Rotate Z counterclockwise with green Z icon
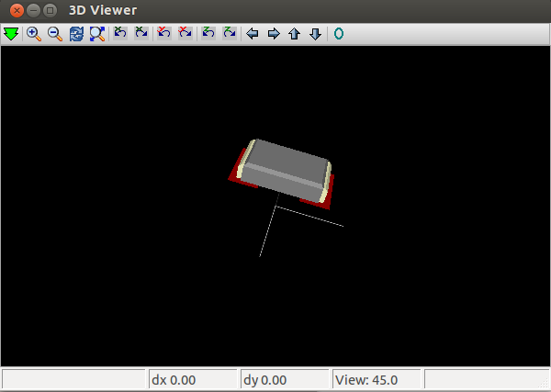The image size is (551, 392). pos(208,33)
